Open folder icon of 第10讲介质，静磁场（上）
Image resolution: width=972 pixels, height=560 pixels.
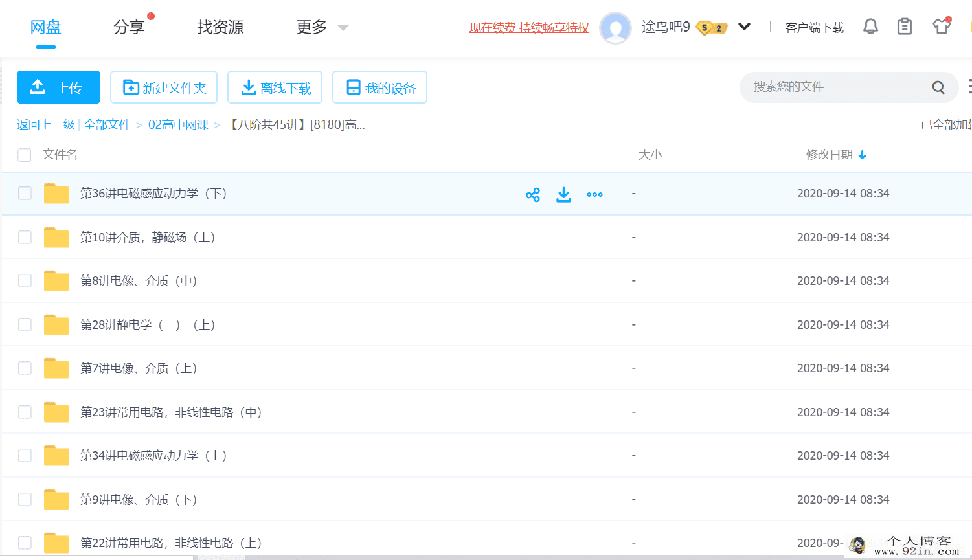point(56,238)
